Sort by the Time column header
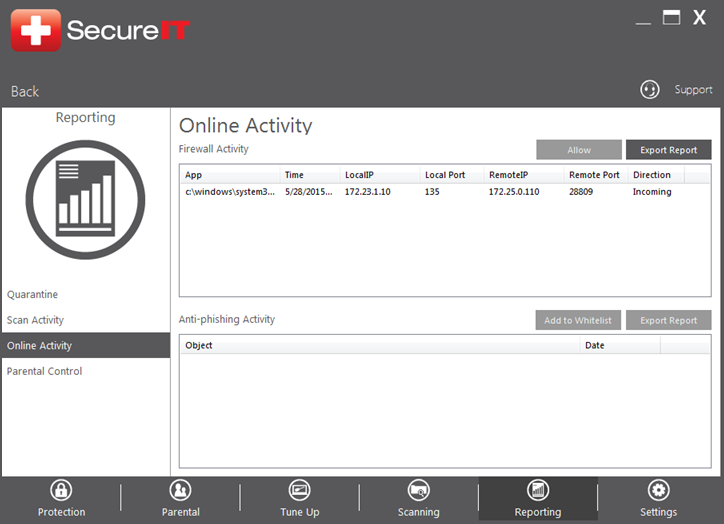724x524 pixels. (x=310, y=175)
